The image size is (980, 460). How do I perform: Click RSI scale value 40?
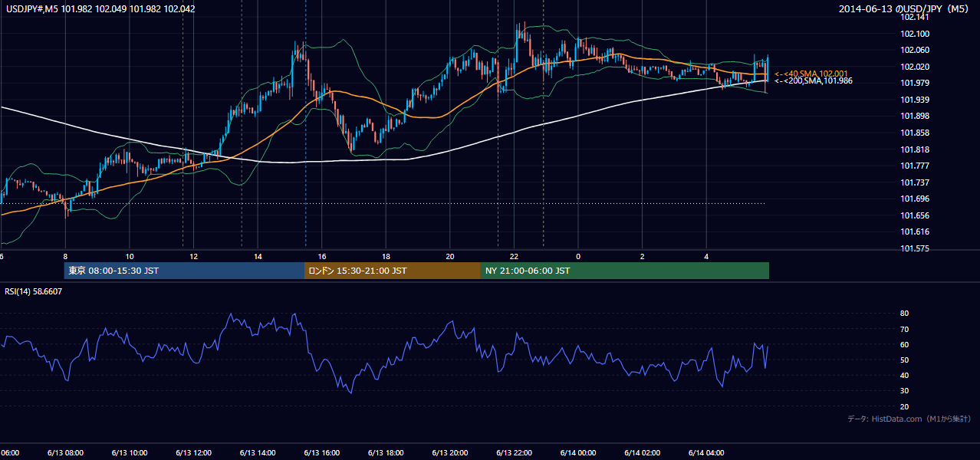click(x=905, y=375)
